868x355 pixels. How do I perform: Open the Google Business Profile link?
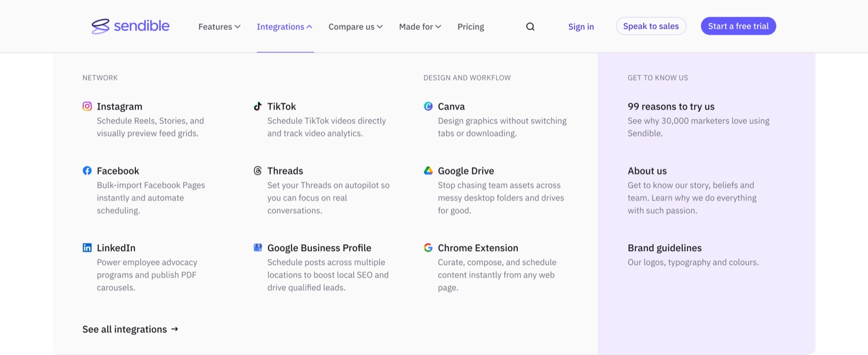319,247
